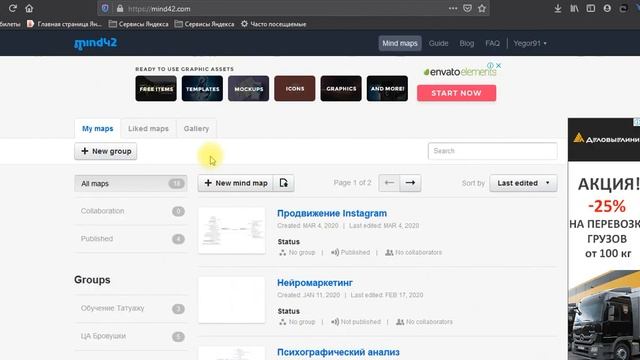Go to next page arrow
The height and width of the screenshot is (360, 640).
(x=410, y=183)
